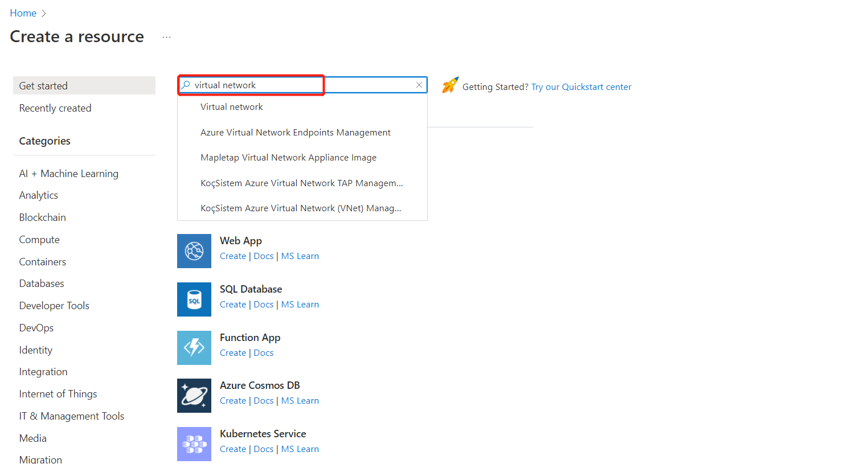Viewport: 868px width, 464px height.
Task: Open the ellipsis menu beside Create a resource
Action: [x=166, y=37]
